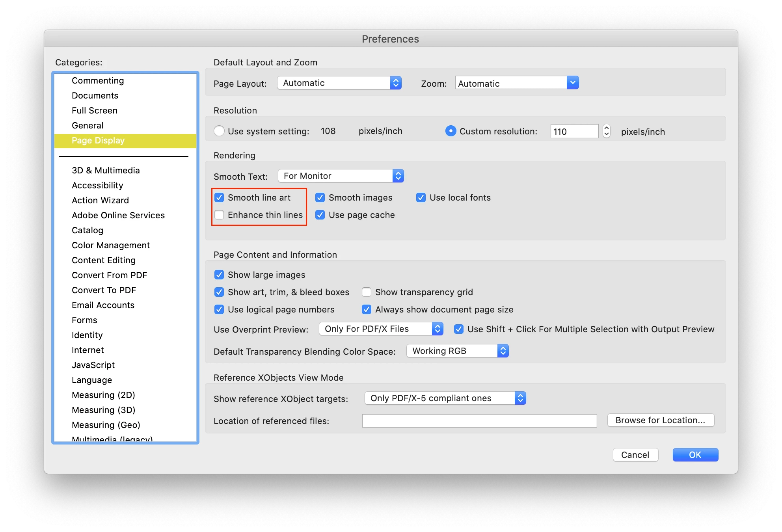The height and width of the screenshot is (532, 782).
Task: Uncheck Use local fonts
Action: click(421, 197)
